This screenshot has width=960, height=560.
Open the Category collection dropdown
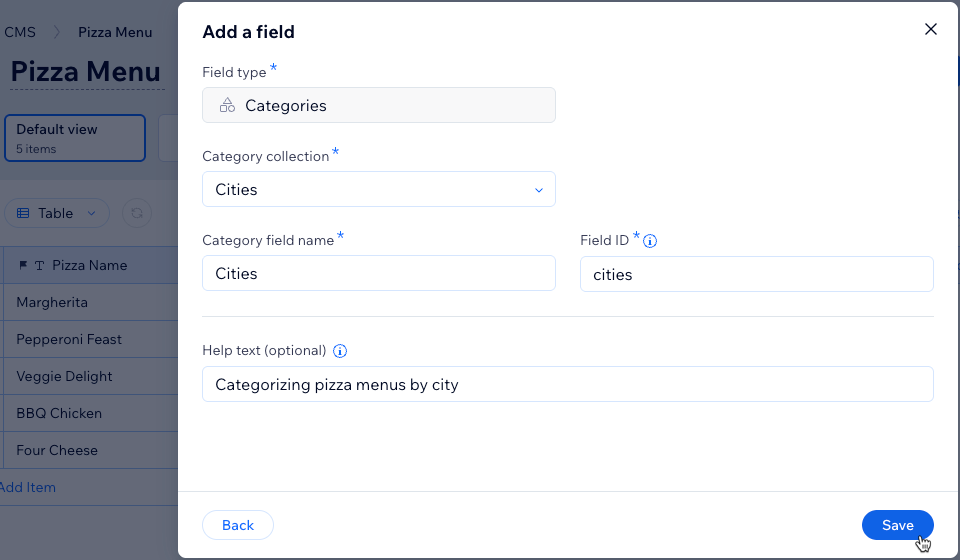pos(379,189)
